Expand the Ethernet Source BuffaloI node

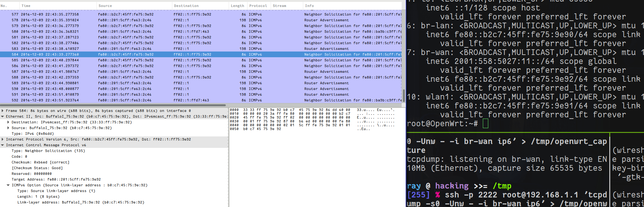point(8,128)
